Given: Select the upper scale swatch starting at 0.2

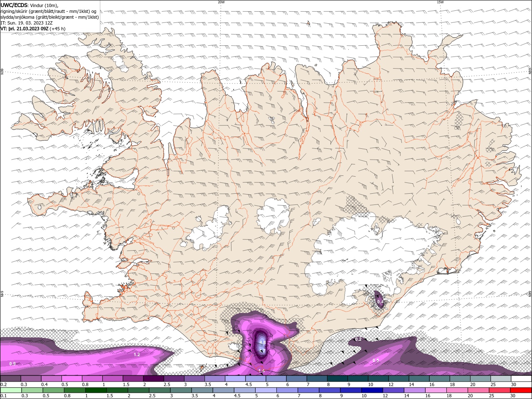Looking at the screenshot, I should tap(10, 379).
